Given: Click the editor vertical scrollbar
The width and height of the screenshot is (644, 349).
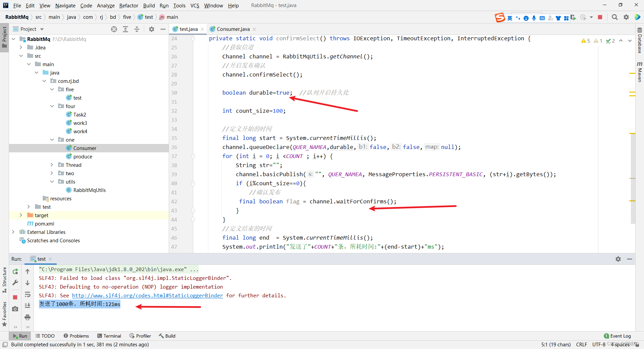Looking at the screenshot, I should (633, 178).
